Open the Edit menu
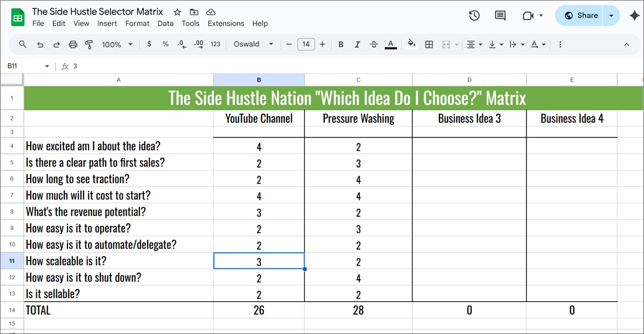Screen dimensions: 644x334 (x=58, y=24)
